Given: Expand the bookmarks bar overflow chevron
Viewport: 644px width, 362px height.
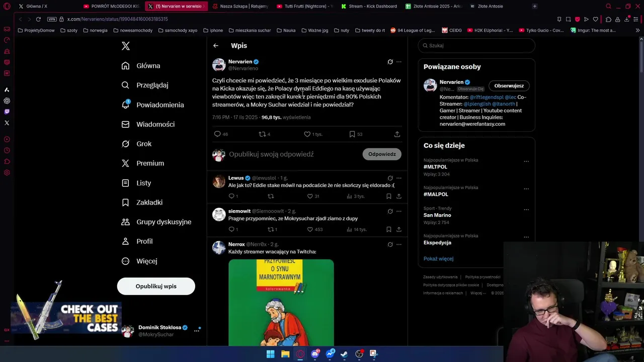Looking at the screenshot, I should (x=637, y=30).
